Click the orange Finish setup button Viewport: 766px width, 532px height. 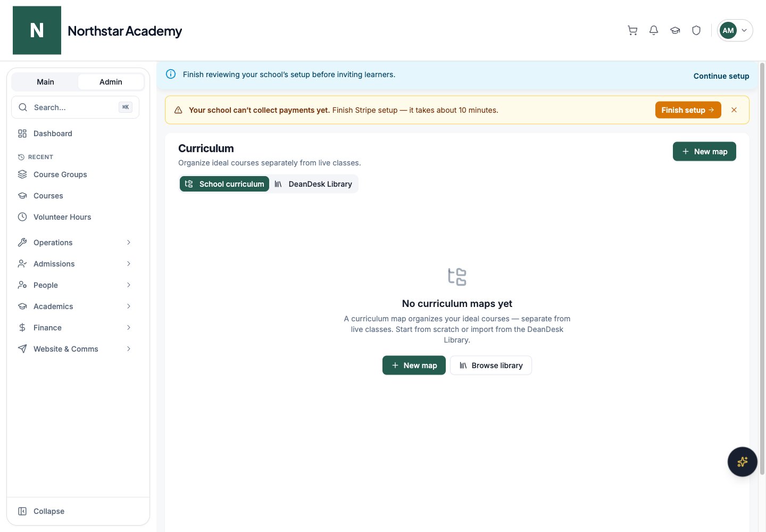pyautogui.click(x=688, y=110)
